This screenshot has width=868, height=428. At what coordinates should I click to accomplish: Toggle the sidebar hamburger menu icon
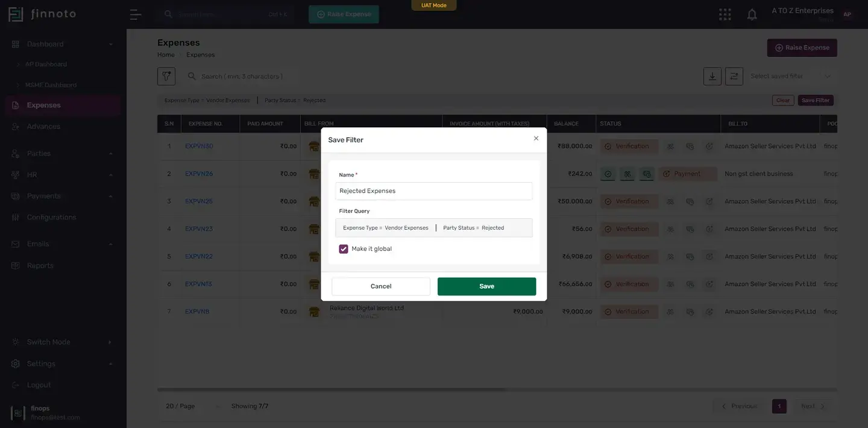[136, 14]
